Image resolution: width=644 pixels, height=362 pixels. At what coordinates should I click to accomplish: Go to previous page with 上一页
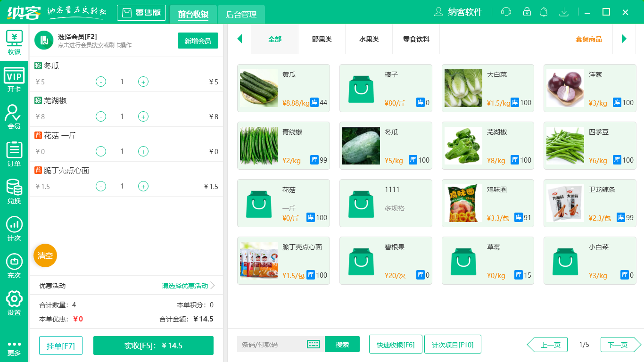547,345
